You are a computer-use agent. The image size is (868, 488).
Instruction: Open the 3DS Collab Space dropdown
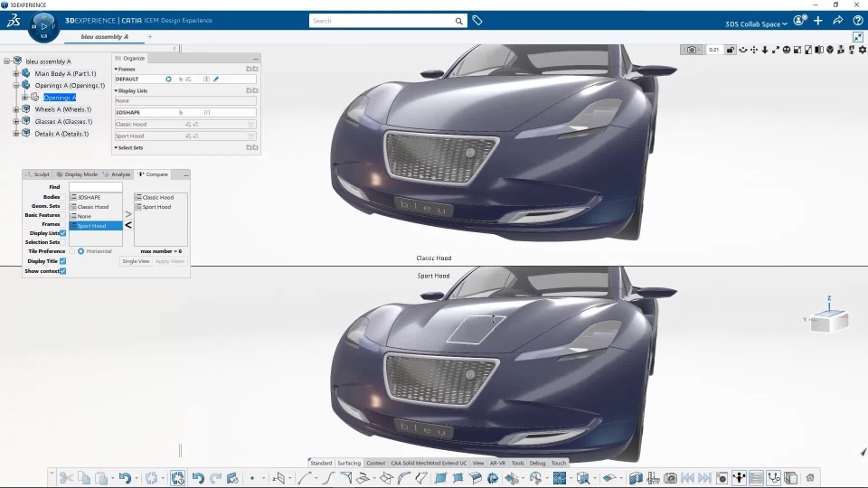pos(756,23)
